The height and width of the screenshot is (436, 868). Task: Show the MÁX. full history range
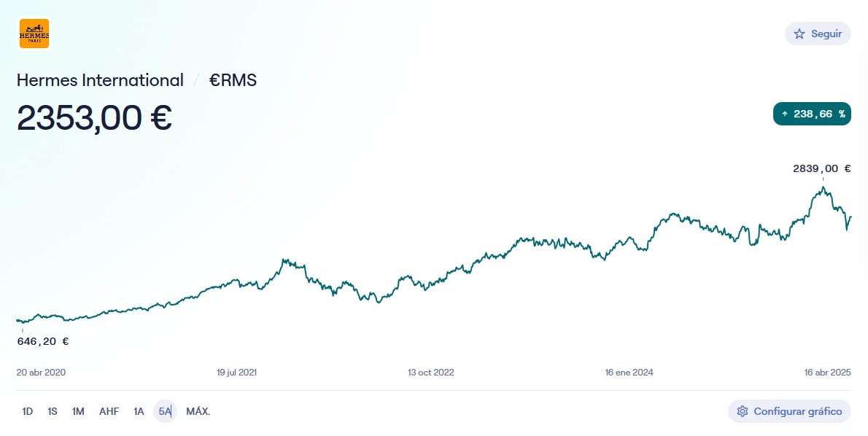[x=198, y=411]
